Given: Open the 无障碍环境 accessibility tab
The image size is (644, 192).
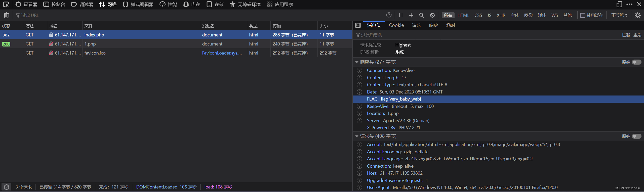Looking at the screenshot, I should click(x=245, y=5).
